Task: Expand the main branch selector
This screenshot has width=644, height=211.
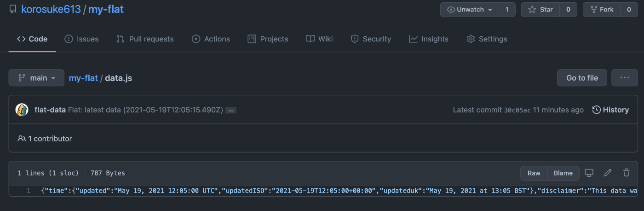Action: pyautogui.click(x=36, y=78)
